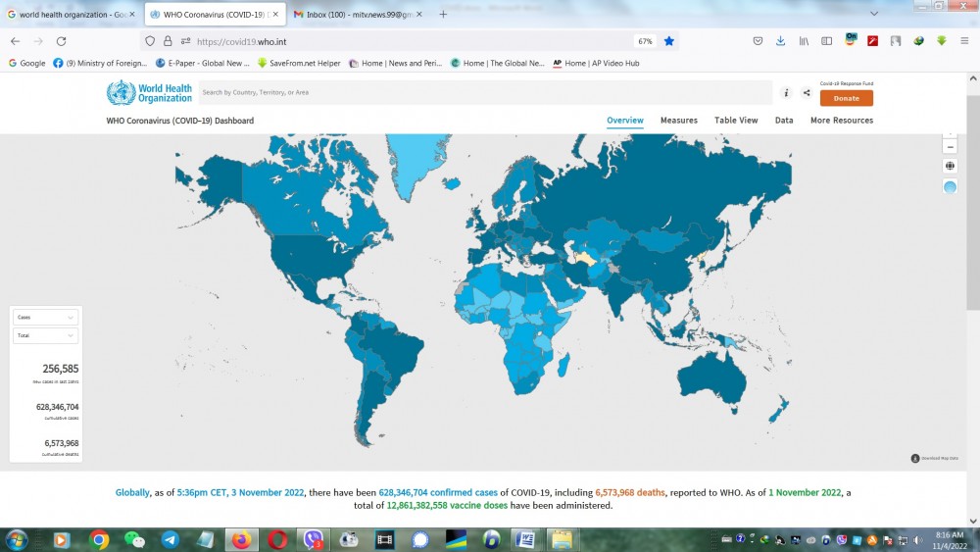This screenshot has width=980, height=552.
Task: Click the info icon beside search bar
Action: [x=786, y=93]
